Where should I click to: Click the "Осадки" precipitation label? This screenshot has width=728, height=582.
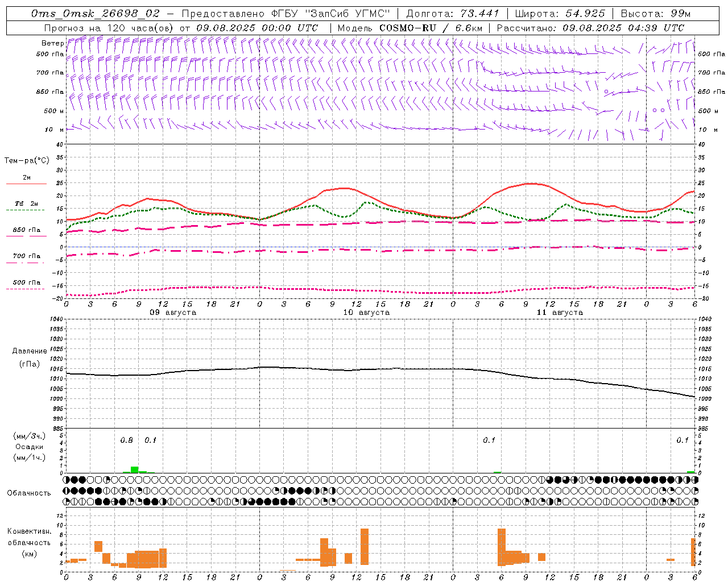pos(30,447)
